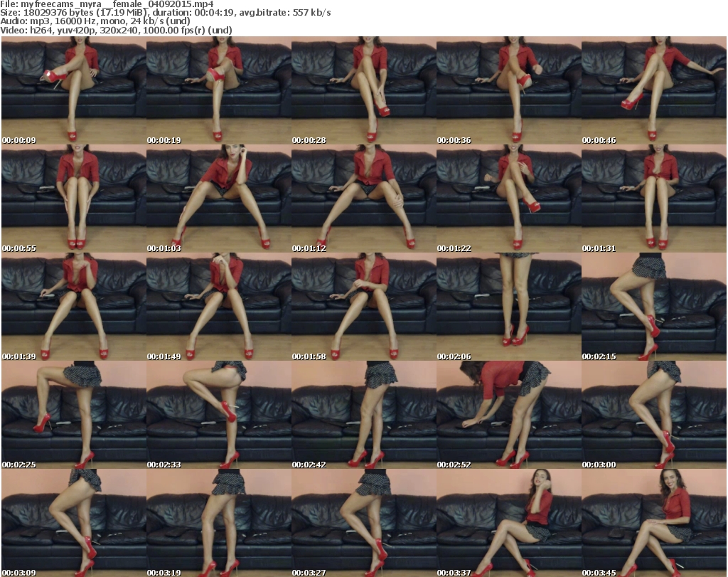Select the thumbnail timestamped 00:00:36
728x577 pixels.
coord(509,90)
